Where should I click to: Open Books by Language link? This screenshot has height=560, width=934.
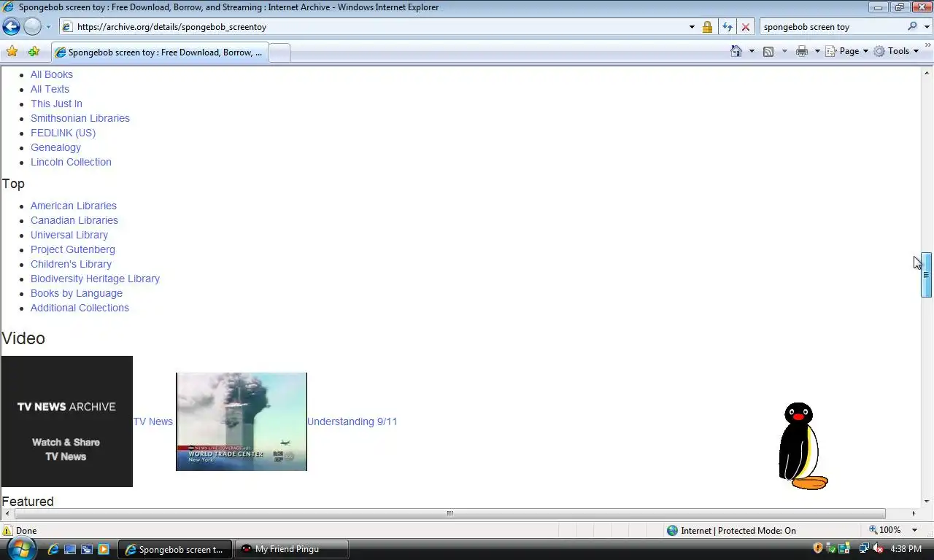pos(77,293)
